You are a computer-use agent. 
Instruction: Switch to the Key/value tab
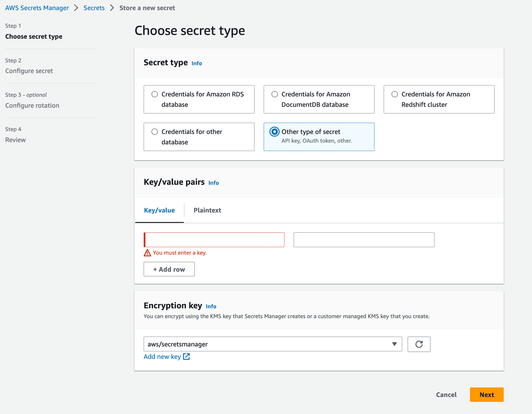(x=160, y=210)
